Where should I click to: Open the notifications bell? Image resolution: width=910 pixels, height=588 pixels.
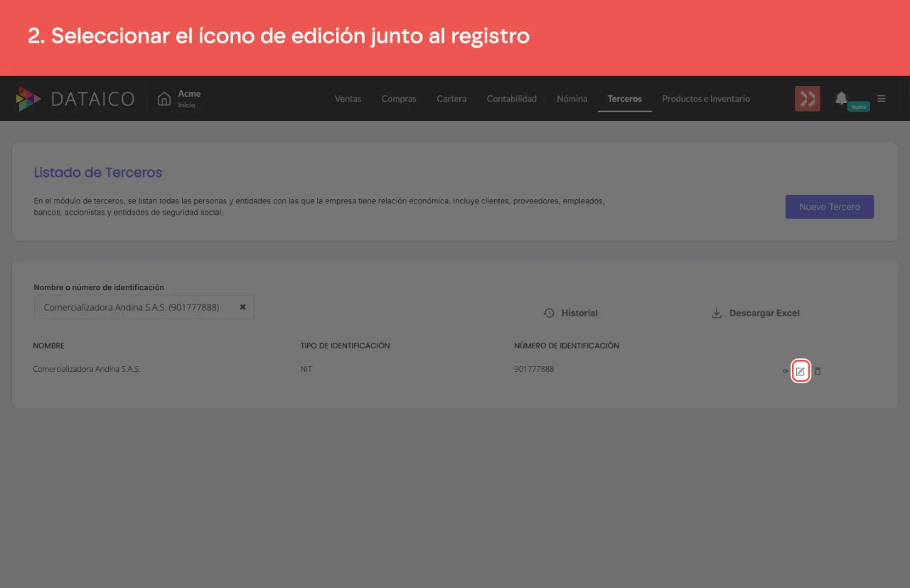point(841,98)
